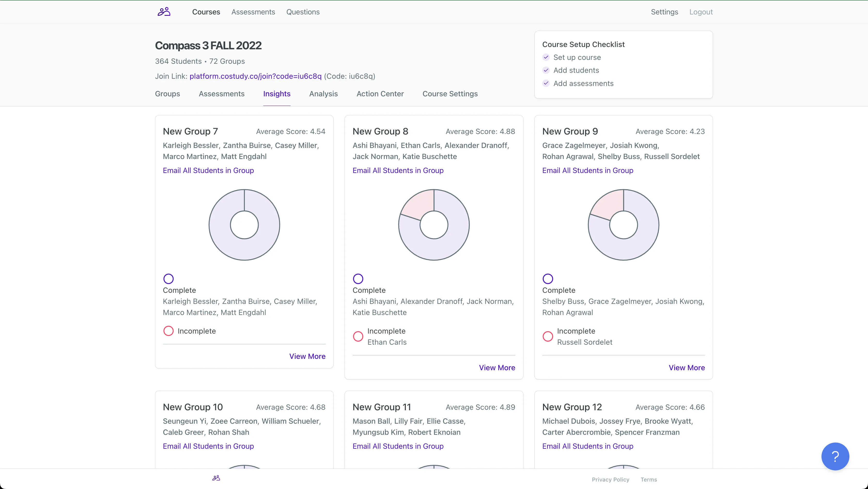Toggle the Incomplete status for Russell Sordelet

(x=548, y=336)
